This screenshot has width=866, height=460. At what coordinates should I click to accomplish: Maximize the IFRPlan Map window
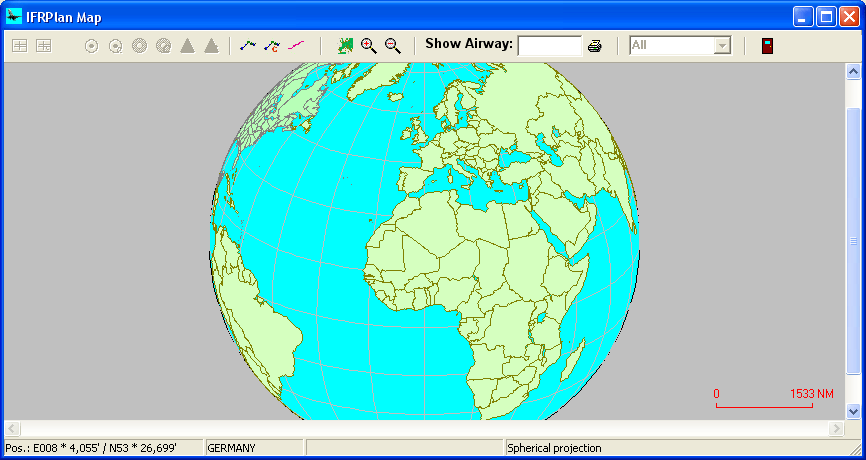pos(826,17)
